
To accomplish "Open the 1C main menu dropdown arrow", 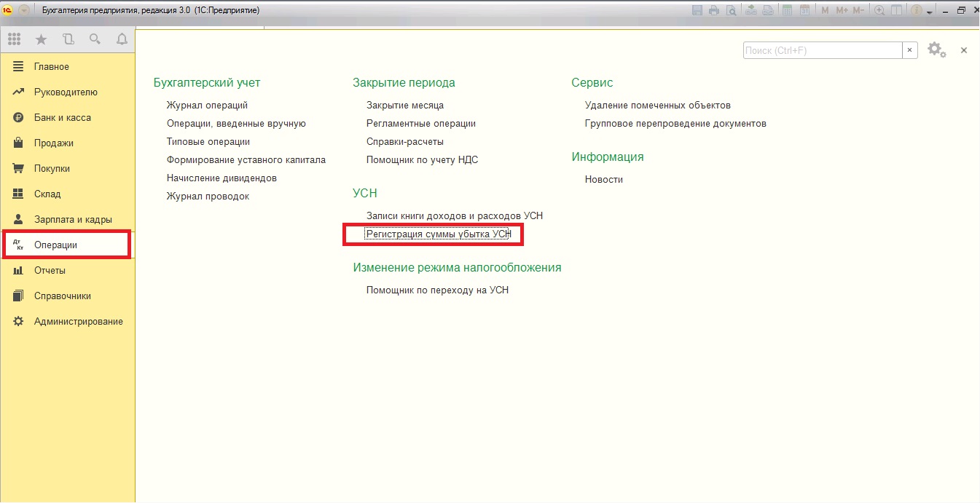I will point(25,10).
